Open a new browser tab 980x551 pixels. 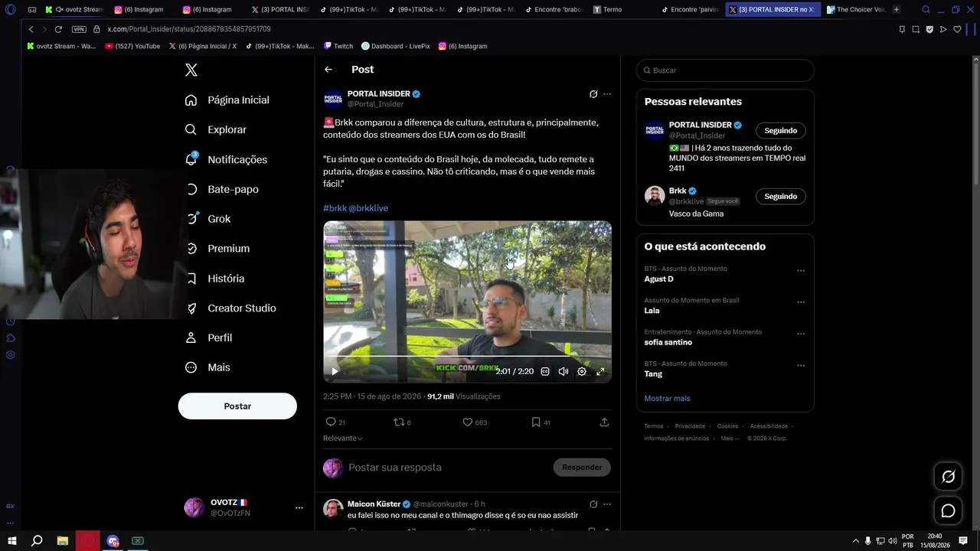897,10
